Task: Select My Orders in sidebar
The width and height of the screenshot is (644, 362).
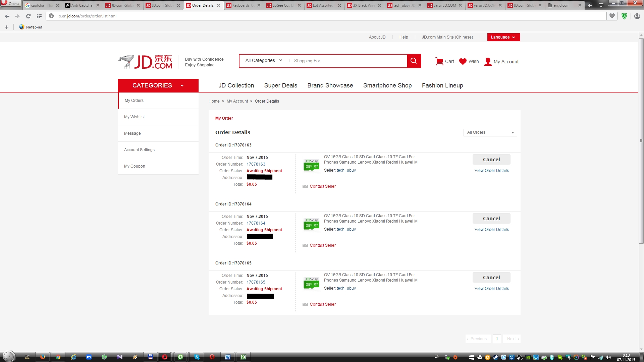Action: 158,101
